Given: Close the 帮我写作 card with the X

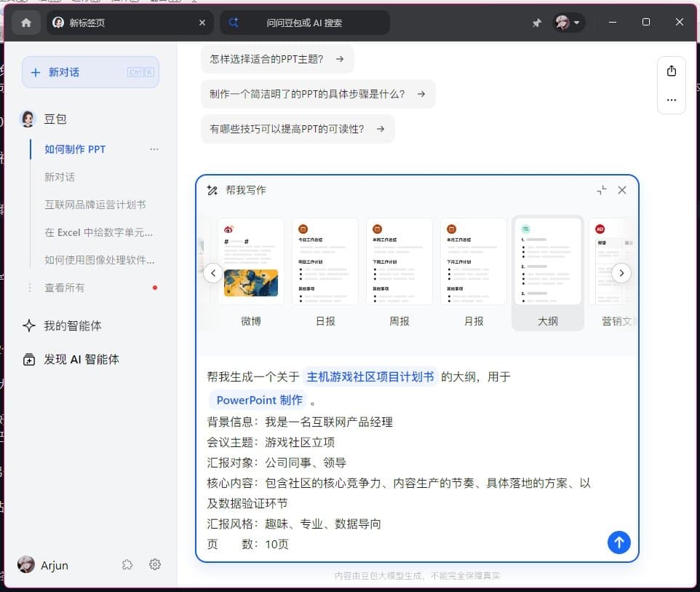Looking at the screenshot, I should [x=621, y=189].
